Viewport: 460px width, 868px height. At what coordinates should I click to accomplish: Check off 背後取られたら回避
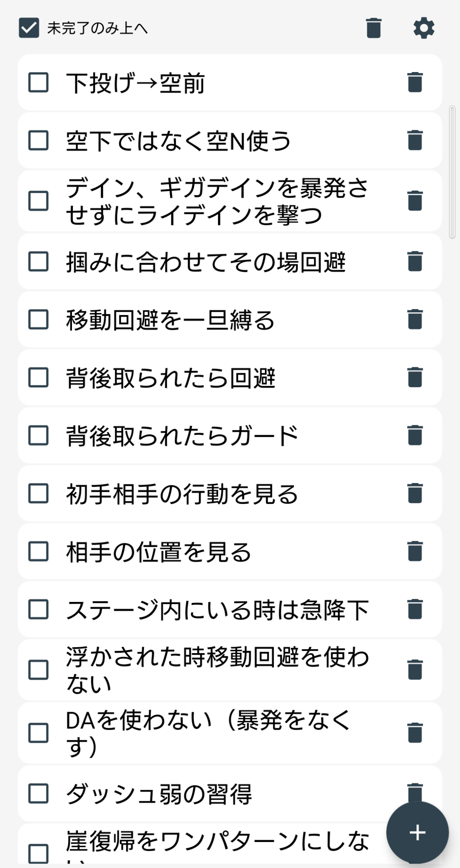[x=38, y=378]
